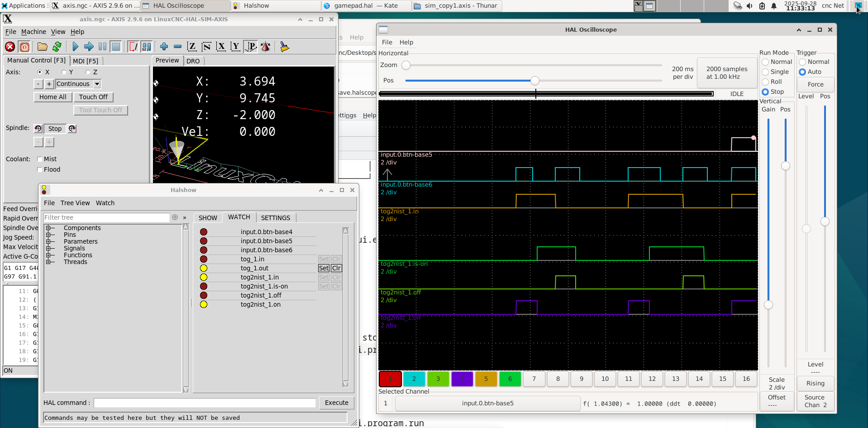868x428 pixels.
Task: Open a G-code file with folder icon
Action: [x=43, y=47]
